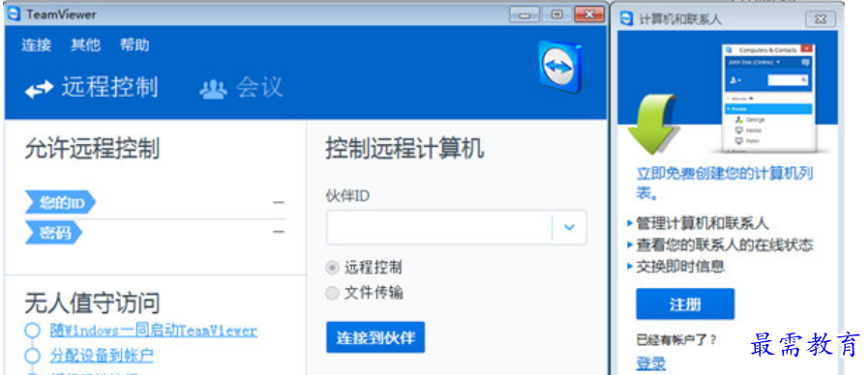Click the 管理计算机和联系人 bullet item
Viewport: 868px width, 375px height.
tap(702, 223)
